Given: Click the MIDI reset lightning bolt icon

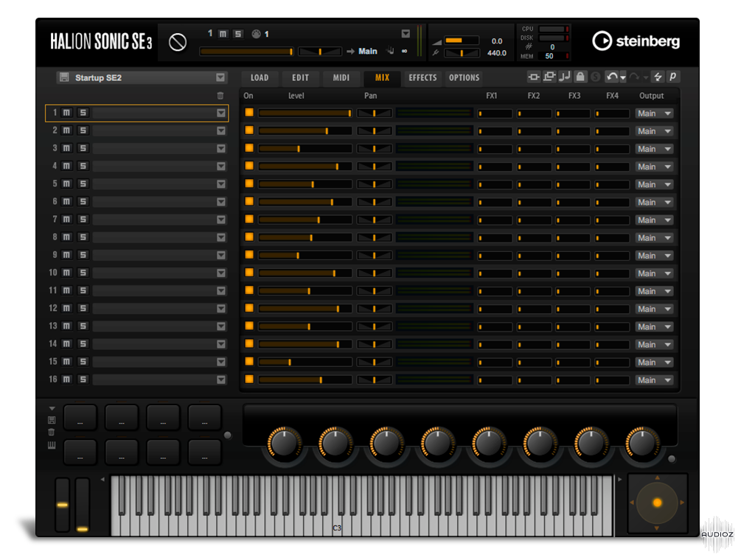Looking at the screenshot, I should [x=658, y=77].
